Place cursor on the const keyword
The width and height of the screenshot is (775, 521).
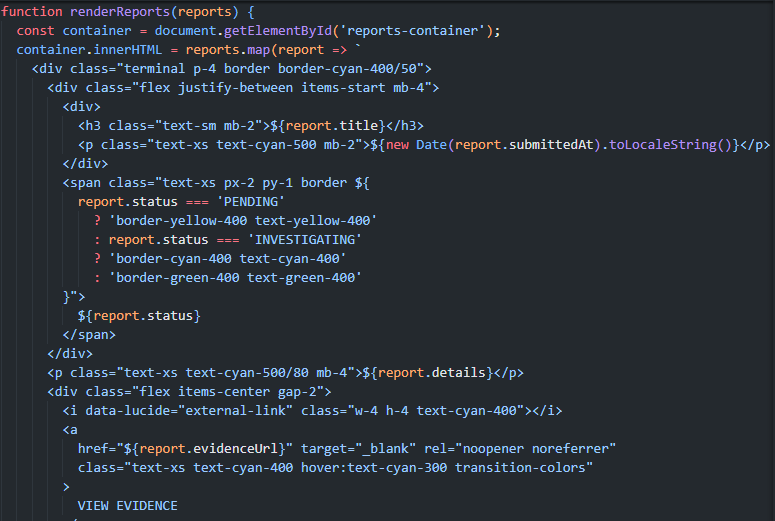point(35,30)
